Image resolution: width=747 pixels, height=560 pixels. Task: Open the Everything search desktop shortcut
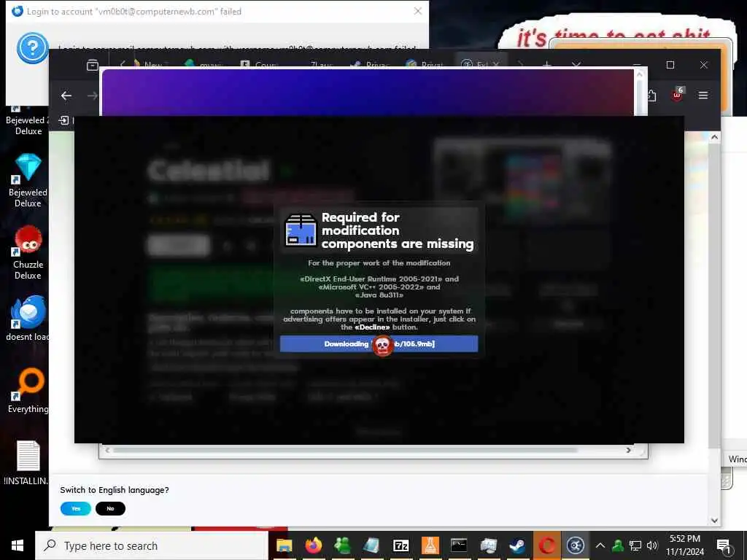(28, 391)
